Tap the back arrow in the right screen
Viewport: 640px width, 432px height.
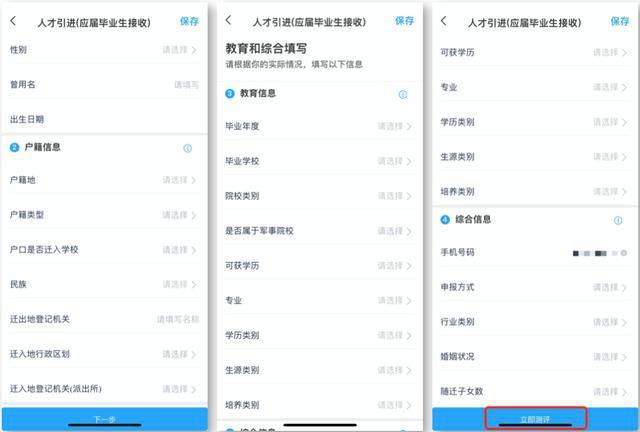click(444, 21)
